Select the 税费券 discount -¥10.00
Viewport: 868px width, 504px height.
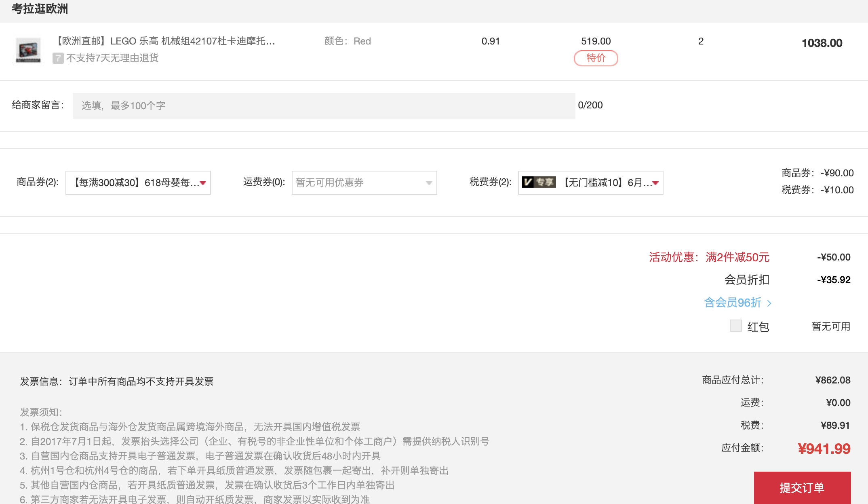coord(837,190)
